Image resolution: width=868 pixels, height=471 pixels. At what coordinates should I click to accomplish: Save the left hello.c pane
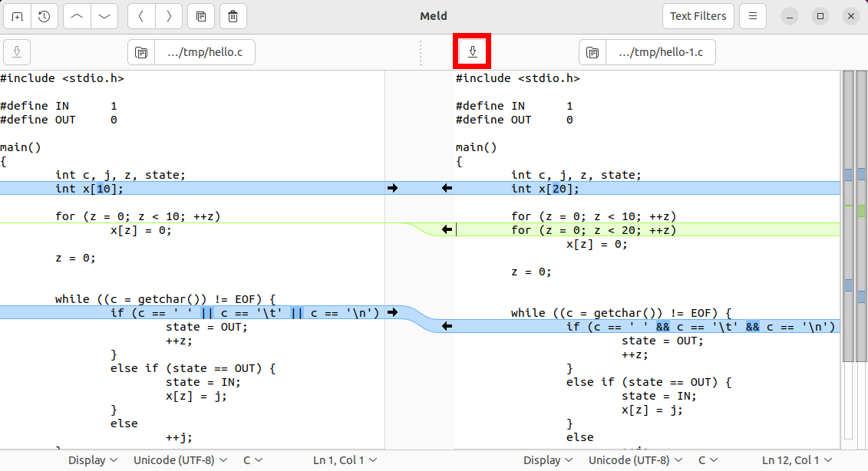pyautogui.click(x=16, y=51)
